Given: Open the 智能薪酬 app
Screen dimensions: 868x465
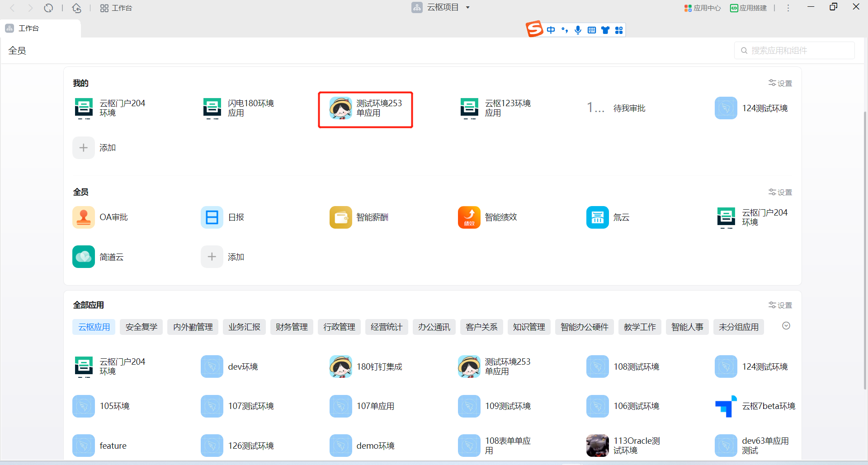Looking at the screenshot, I should click(341, 217).
